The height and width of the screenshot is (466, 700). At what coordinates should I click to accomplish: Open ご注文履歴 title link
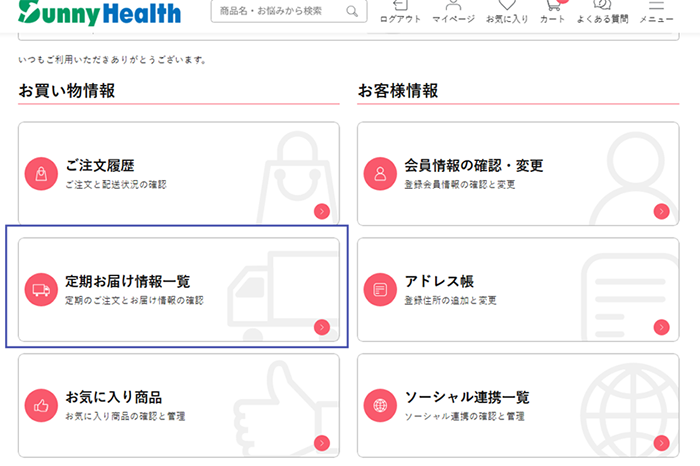pos(99,165)
